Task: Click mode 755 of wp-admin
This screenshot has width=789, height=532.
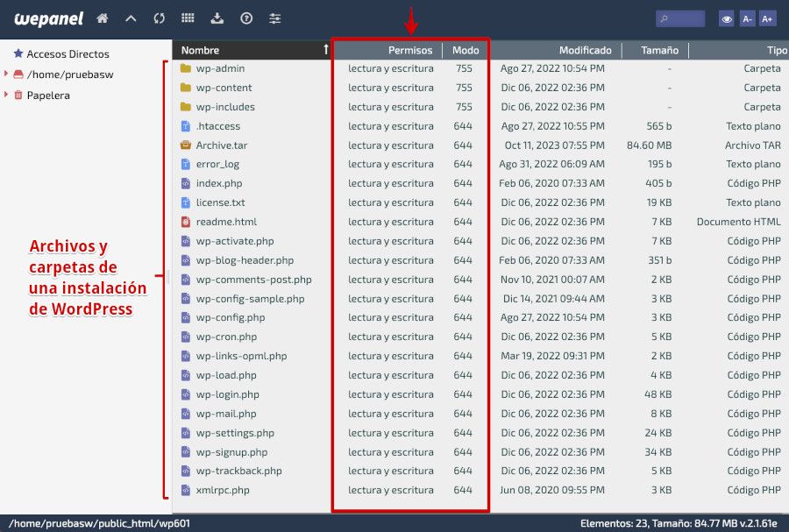Action: 464,68
